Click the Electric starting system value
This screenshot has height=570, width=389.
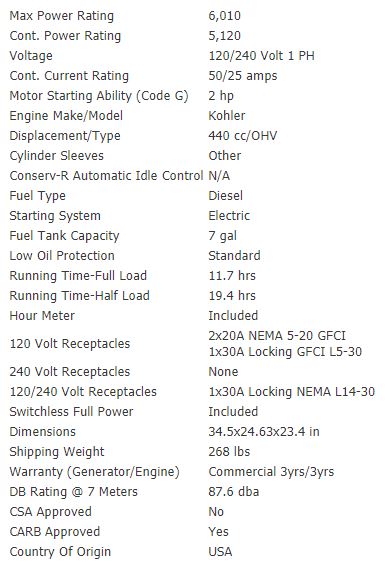click(x=229, y=216)
